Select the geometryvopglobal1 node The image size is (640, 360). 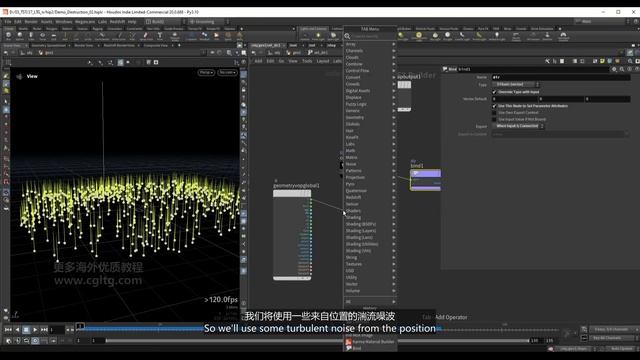[x=292, y=235]
